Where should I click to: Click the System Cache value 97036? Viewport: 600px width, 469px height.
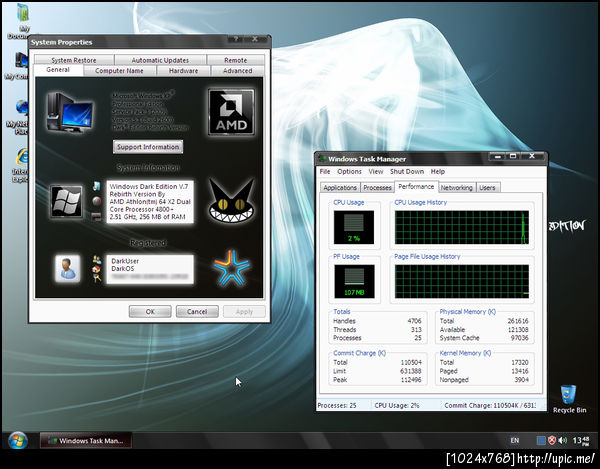(519, 338)
